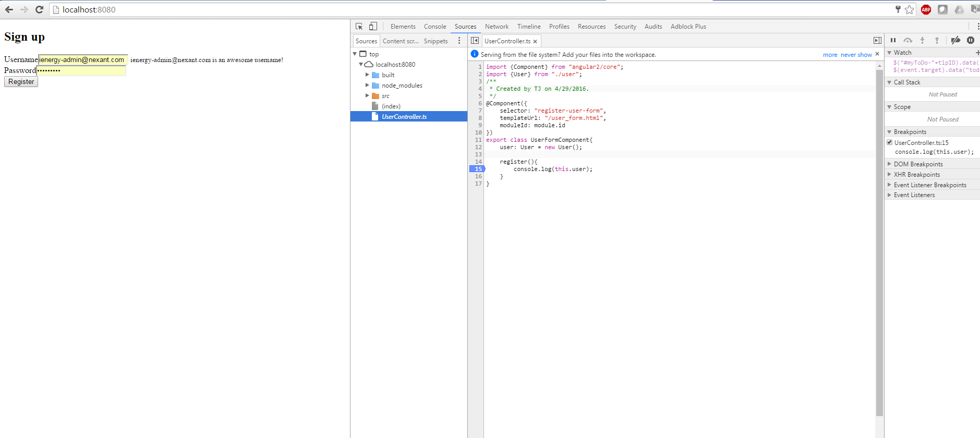The width and height of the screenshot is (980, 438).
Task: Reload the localhost page
Action: (39, 9)
